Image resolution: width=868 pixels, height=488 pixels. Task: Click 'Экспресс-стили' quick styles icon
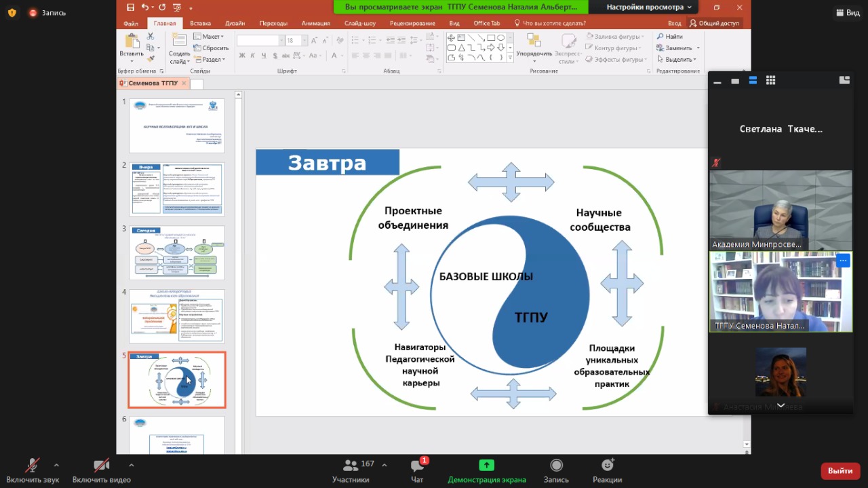click(568, 40)
